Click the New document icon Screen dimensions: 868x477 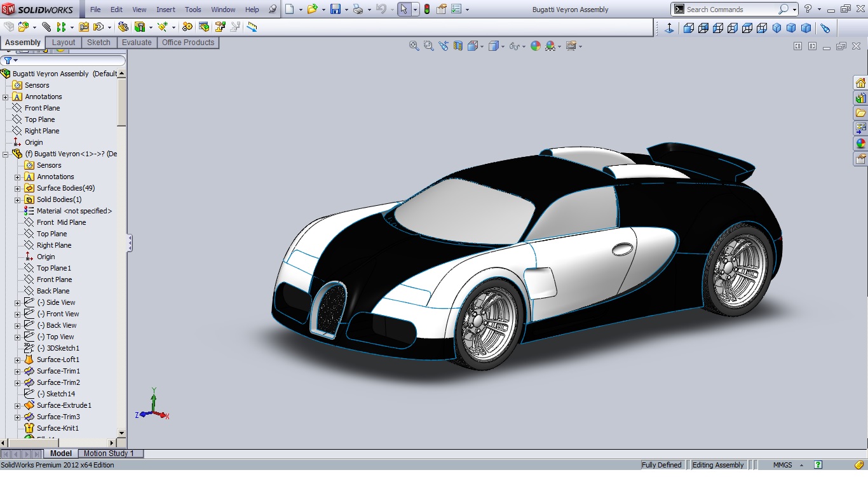click(290, 10)
